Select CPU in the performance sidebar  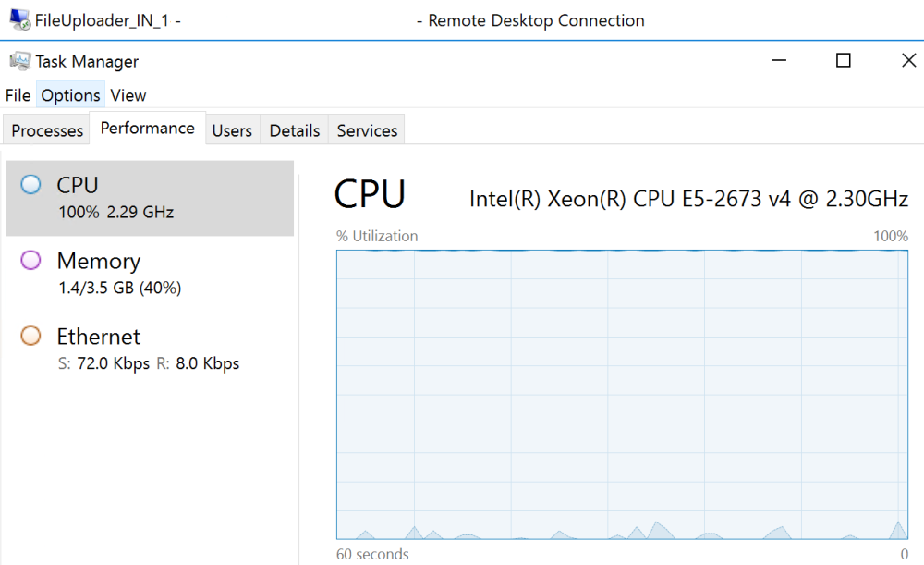[111, 197]
